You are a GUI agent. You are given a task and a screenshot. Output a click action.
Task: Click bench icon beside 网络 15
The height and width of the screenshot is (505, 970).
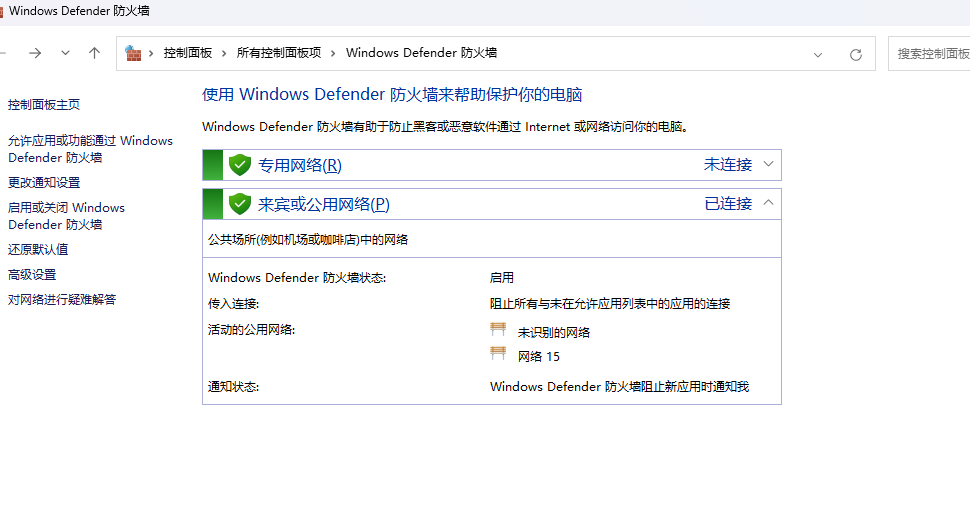click(498, 353)
